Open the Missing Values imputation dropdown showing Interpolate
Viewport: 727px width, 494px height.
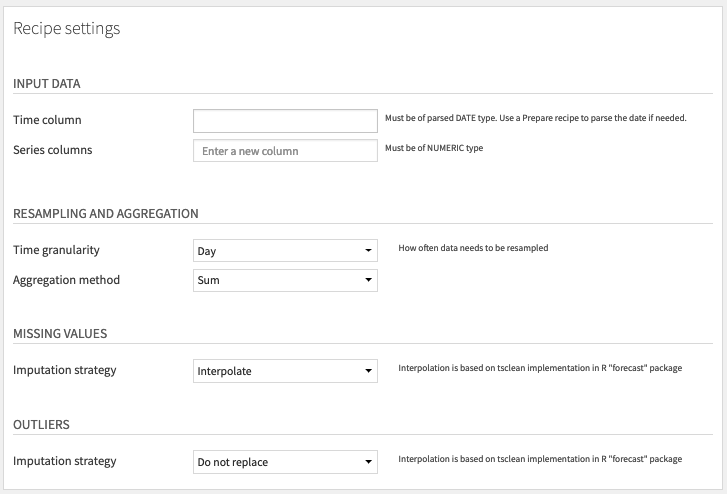point(285,371)
